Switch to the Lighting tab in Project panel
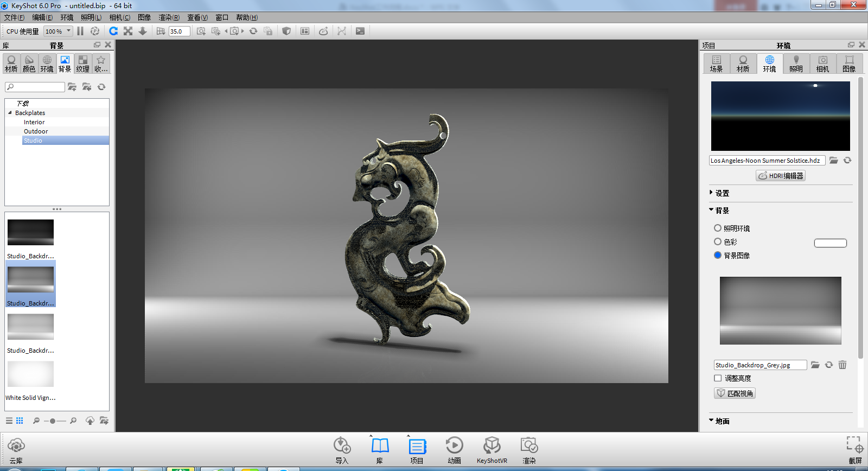Image resolution: width=868 pixels, height=471 pixels. tap(796, 63)
